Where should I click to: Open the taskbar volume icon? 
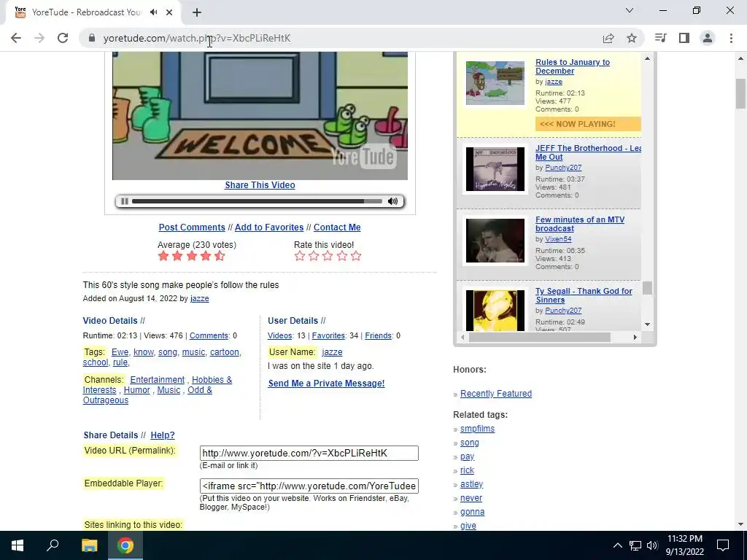(x=652, y=545)
